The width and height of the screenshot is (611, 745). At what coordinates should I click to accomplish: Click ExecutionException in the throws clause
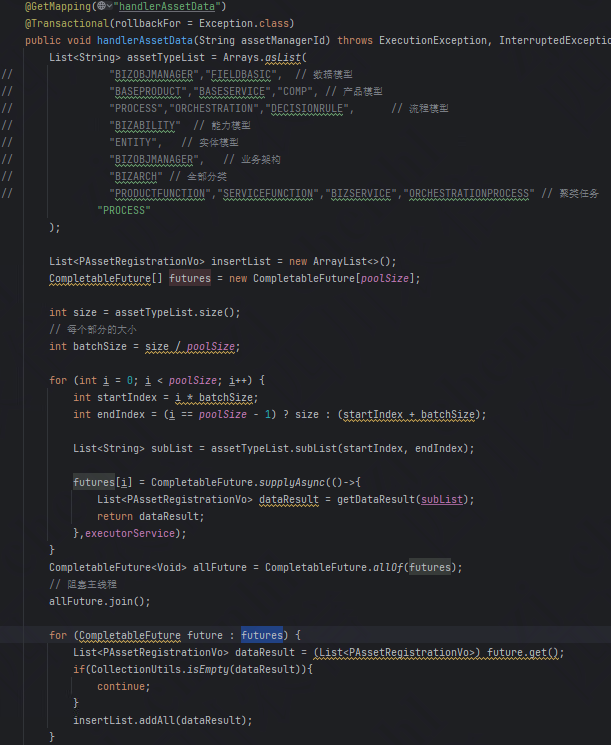[432, 40]
